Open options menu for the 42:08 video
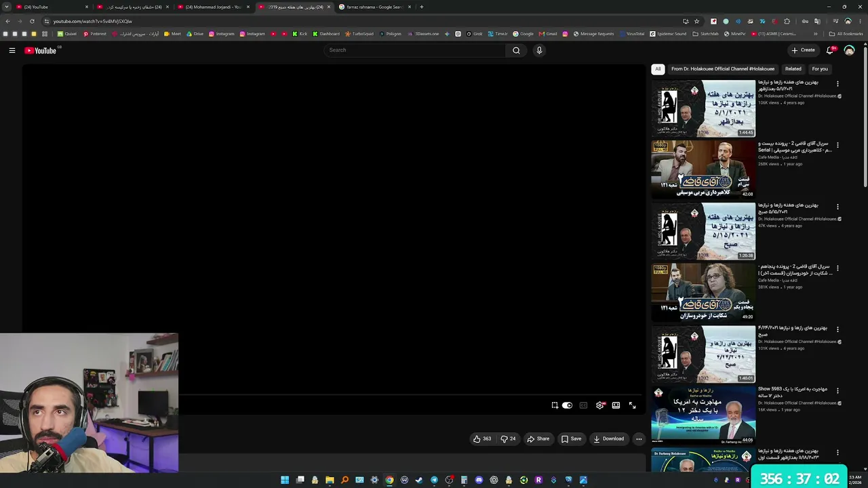This screenshot has height=488, width=868. [837, 145]
